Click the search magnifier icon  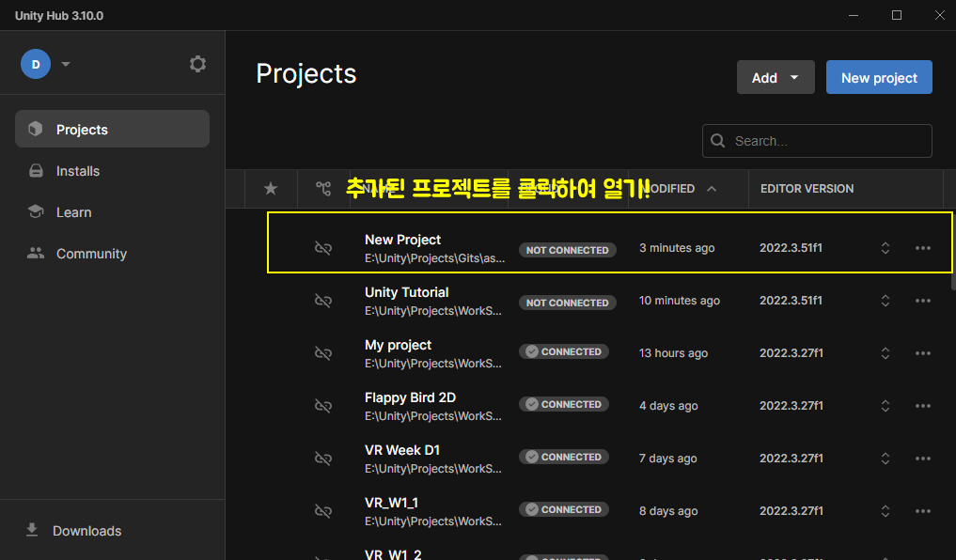tap(718, 141)
